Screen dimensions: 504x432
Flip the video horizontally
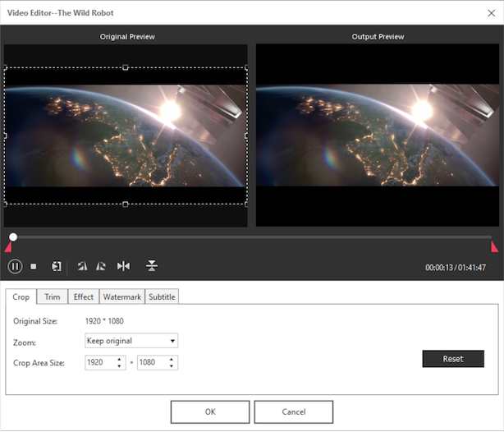pos(123,266)
